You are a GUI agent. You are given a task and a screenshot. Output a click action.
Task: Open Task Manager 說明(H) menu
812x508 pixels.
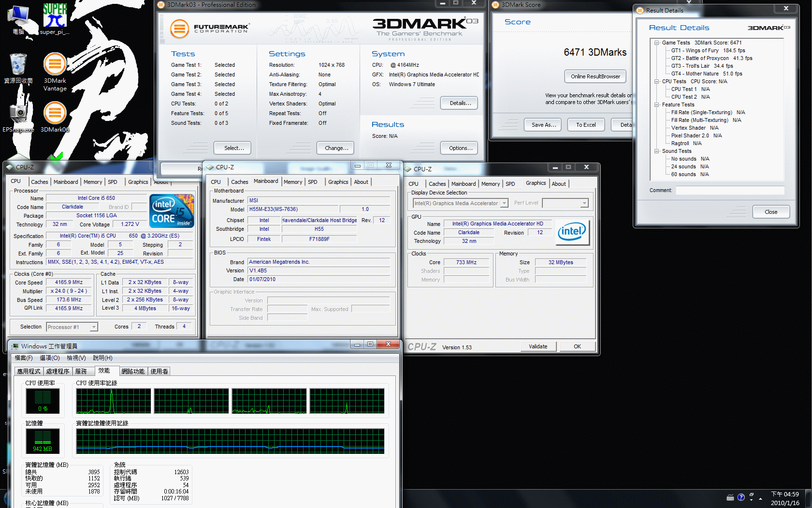(103, 358)
